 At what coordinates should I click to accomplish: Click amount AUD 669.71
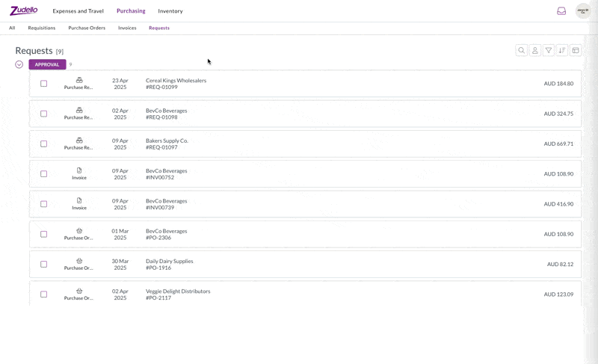click(558, 144)
